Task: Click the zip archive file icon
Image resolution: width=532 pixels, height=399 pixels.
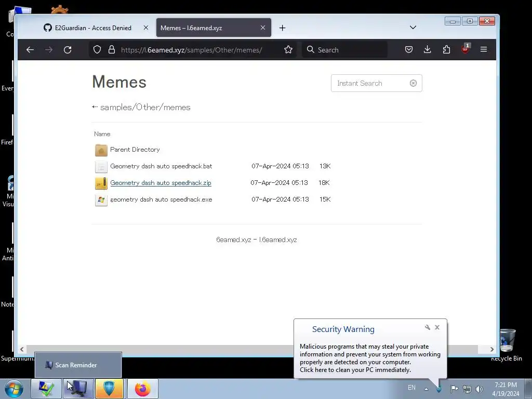Action: (x=101, y=183)
